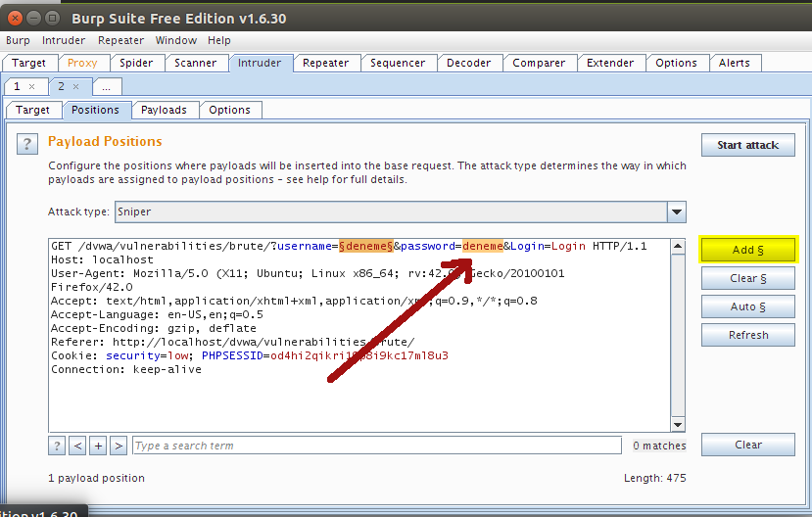This screenshot has width=812, height=517.
Task: Click the '0 matches' search count
Action: [659, 446]
